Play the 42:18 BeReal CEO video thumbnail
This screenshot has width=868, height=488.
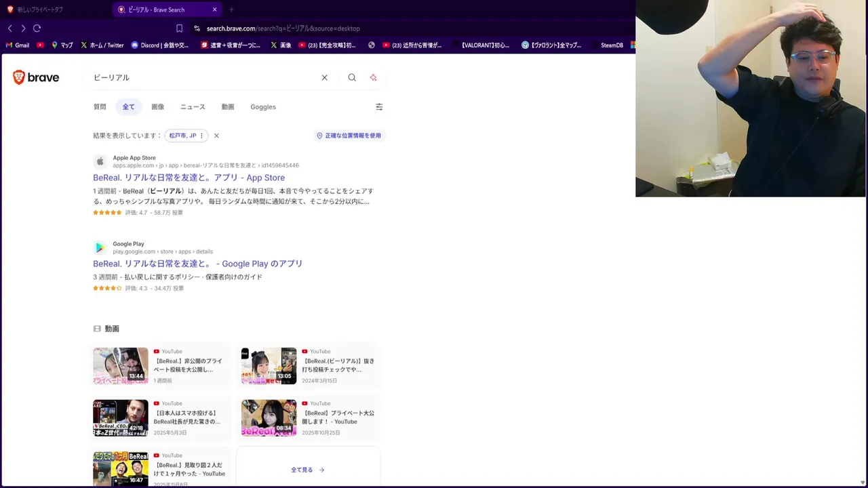pos(121,418)
